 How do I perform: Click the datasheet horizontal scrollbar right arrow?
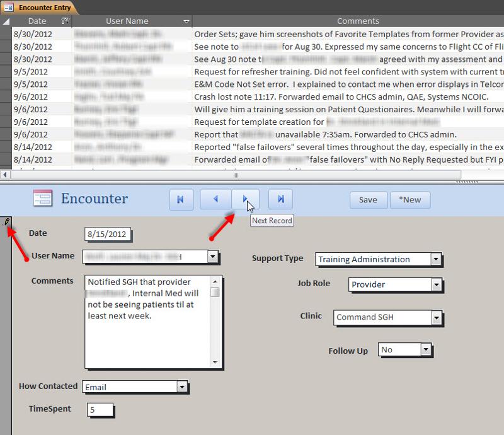[x=497, y=175]
